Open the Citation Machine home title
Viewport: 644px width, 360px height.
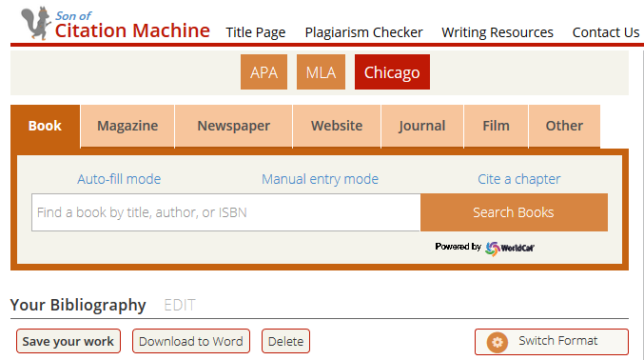click(x=132, y=30)
